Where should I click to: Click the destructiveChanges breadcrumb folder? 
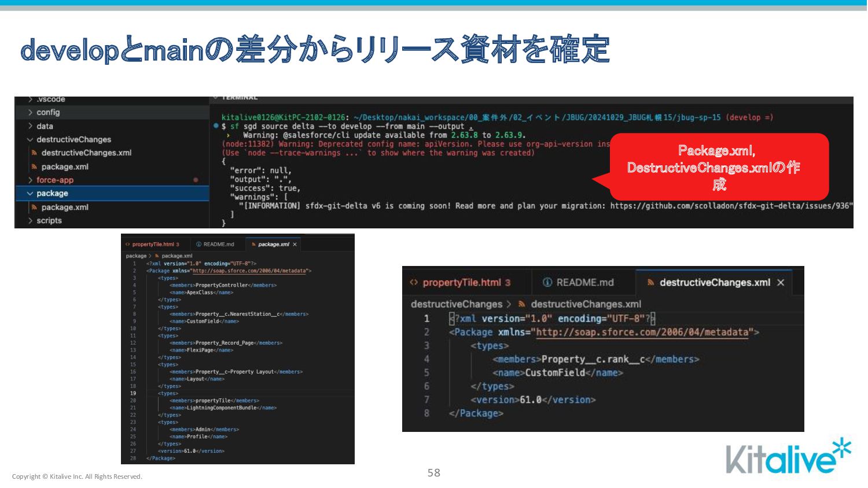457,304
